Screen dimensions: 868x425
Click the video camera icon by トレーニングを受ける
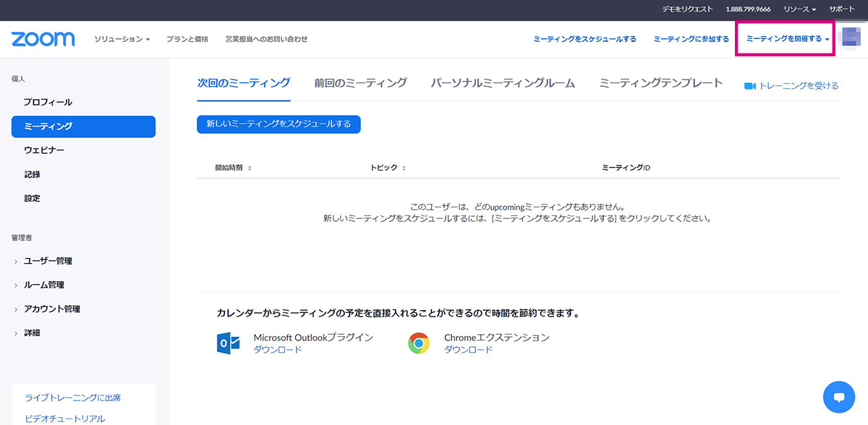pos(750,86)
